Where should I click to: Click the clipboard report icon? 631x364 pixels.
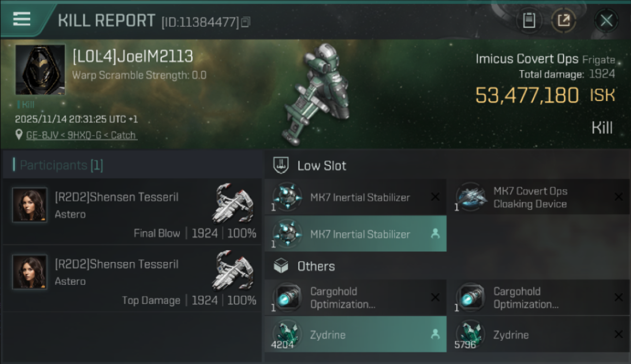[x=529, y=20]
